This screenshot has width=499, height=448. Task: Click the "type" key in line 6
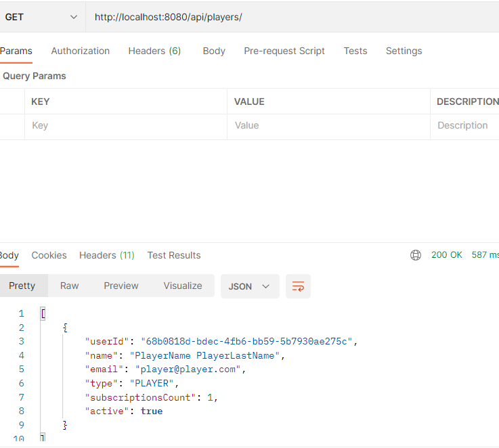pos(101,383)
